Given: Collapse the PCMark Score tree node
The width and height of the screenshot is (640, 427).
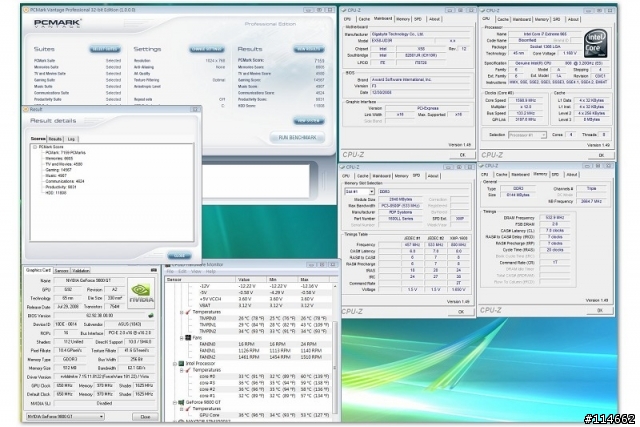Looking at the screenshot, I should (35, 147).
